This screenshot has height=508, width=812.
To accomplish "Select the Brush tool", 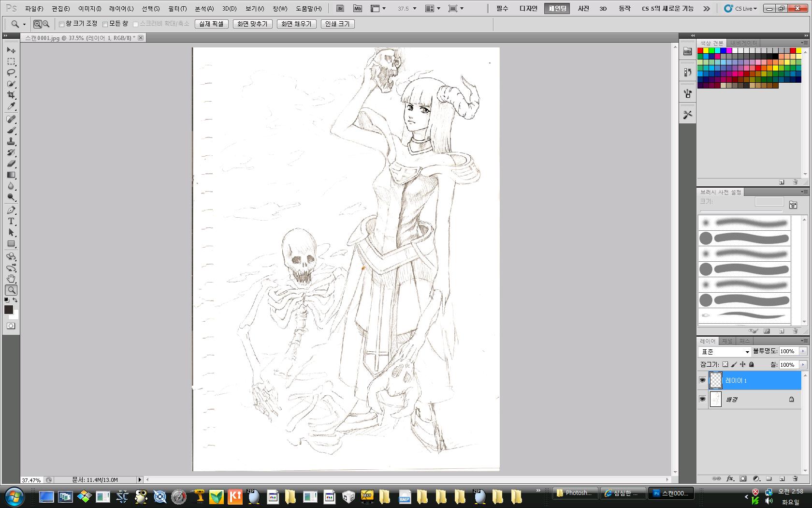I will pos(11,131).
